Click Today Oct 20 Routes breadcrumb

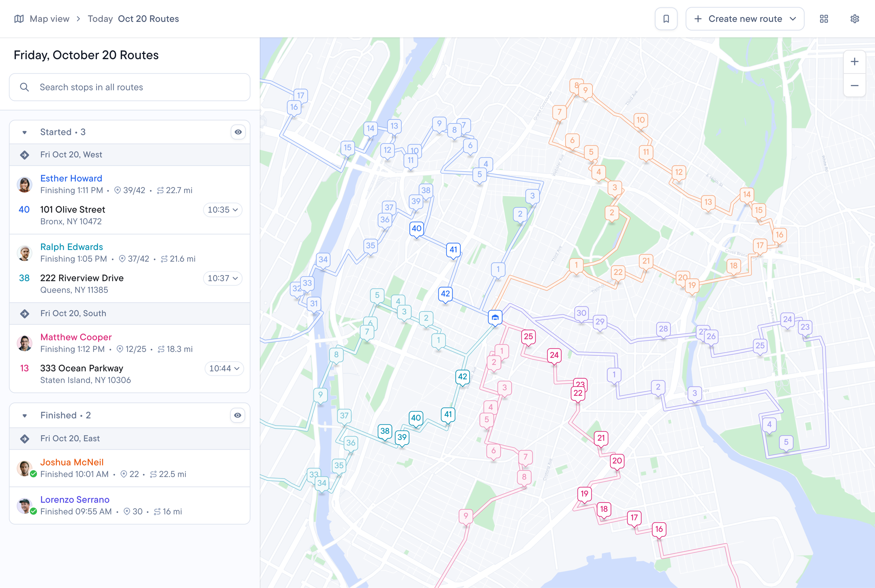133,19
